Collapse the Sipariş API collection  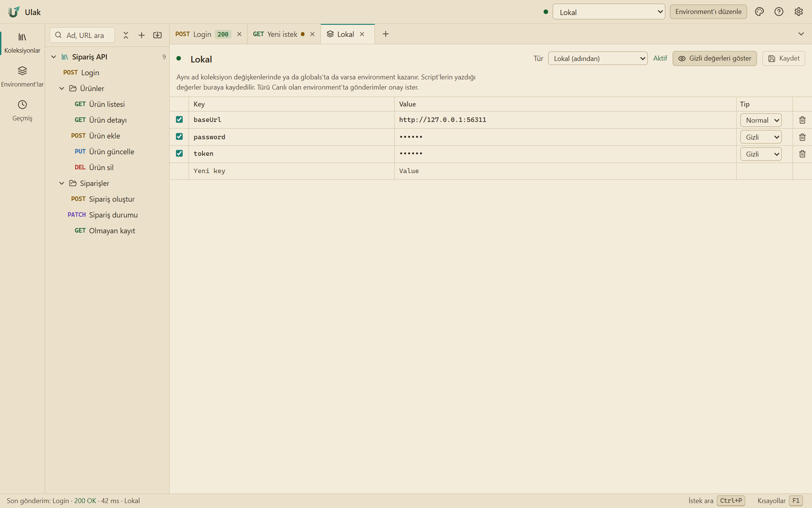coord(54,57)
